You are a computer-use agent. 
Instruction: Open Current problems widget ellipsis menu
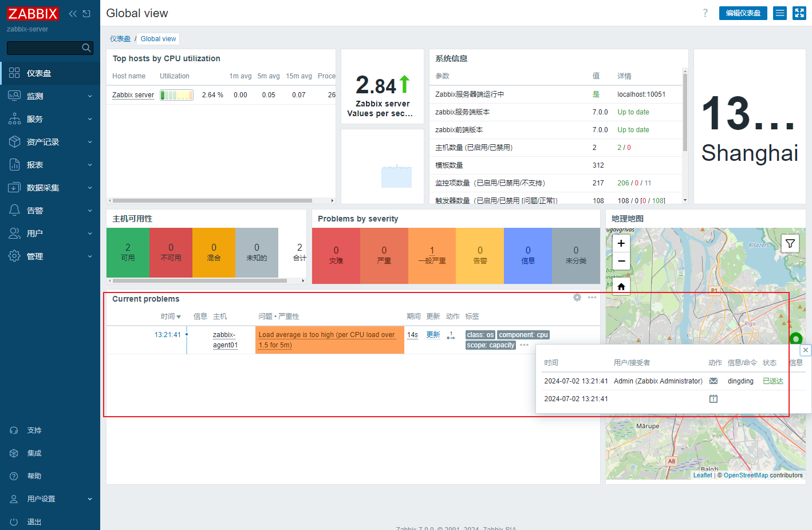coord(592,298)
